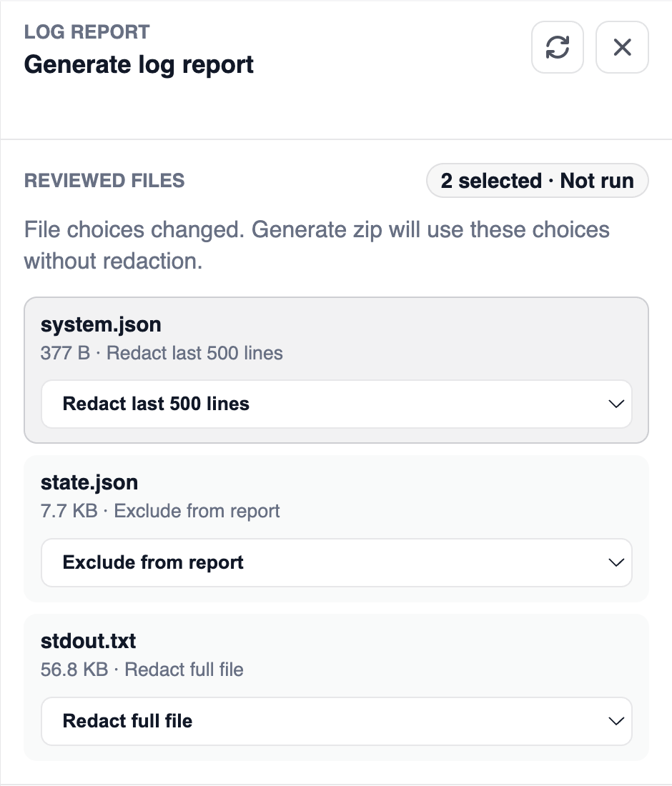Screen dimensions: 672x786
Task: Click the stdout.txt file name
Action: 88,641
